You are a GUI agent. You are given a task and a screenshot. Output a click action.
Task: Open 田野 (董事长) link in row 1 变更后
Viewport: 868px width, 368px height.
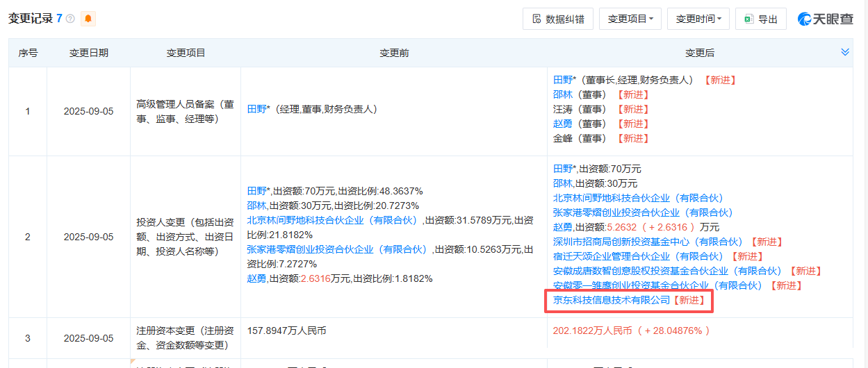point(564,80)
